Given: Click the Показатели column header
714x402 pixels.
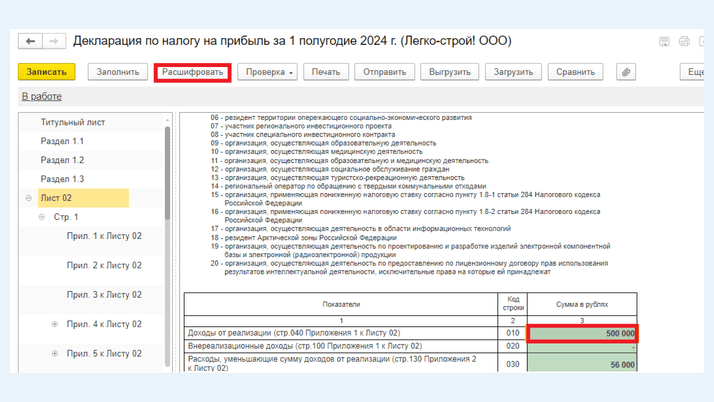Looking at the screenshot, I should click(341, 304).
